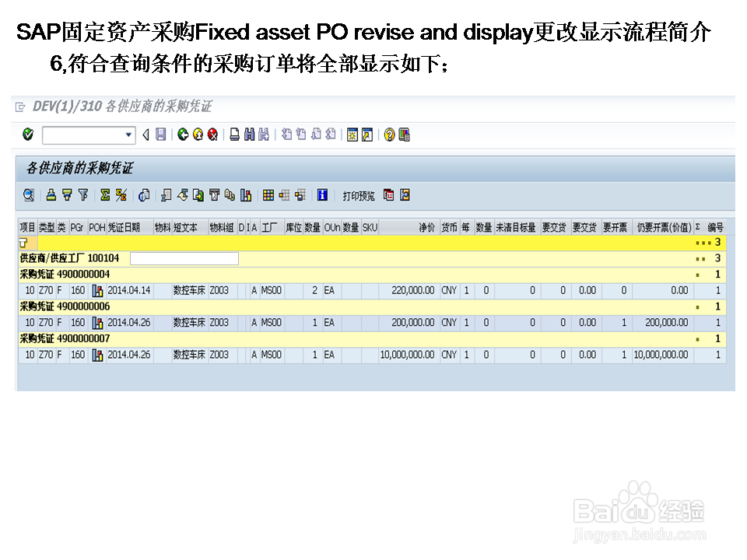This screenshot has height=560, width=747.
Task: Click the title bar menu icon beside DEV(1)/310
Action: (x=20, y=107)
